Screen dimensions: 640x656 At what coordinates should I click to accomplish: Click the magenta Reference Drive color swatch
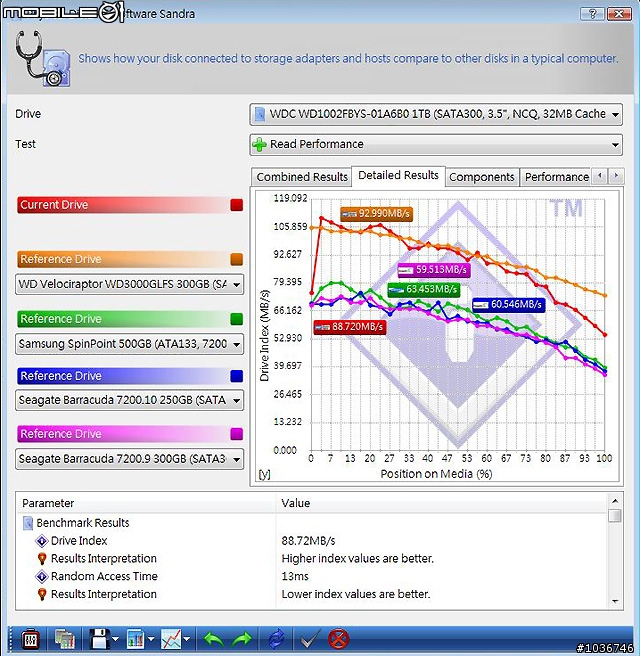[x=236, y=434]
